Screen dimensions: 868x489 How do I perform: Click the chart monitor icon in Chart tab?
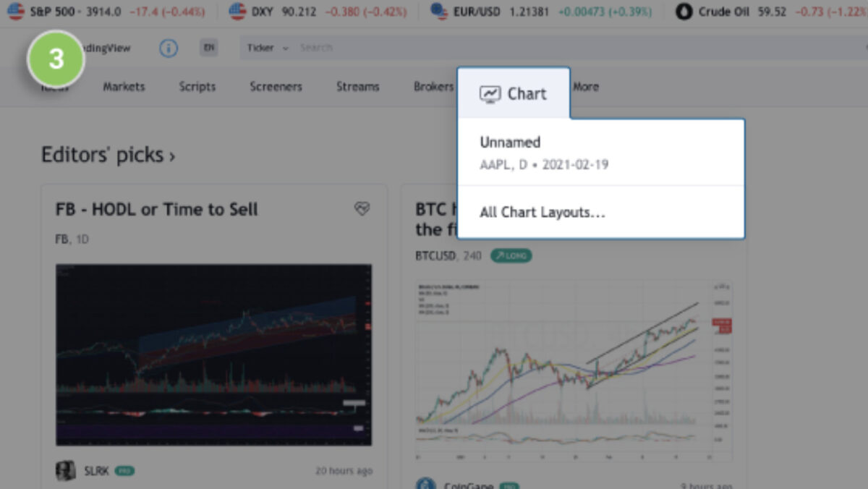(490, 94)
